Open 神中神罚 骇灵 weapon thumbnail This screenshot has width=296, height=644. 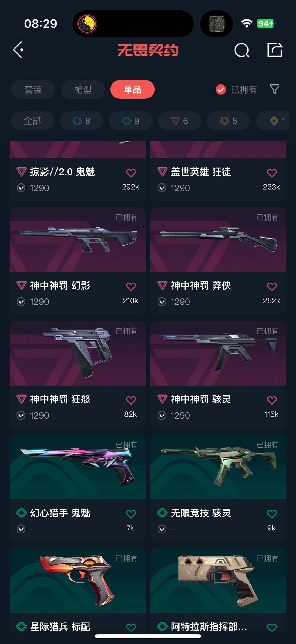(x=218, y=353)
